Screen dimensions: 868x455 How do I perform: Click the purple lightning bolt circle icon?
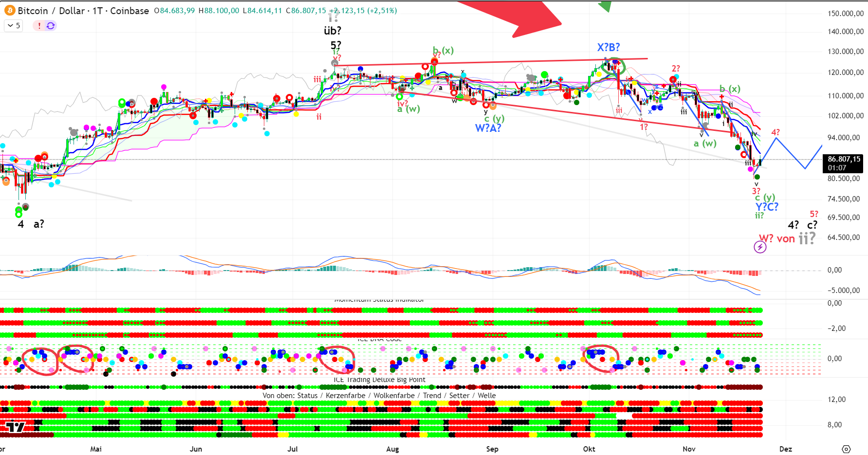[x=760, y=247]
